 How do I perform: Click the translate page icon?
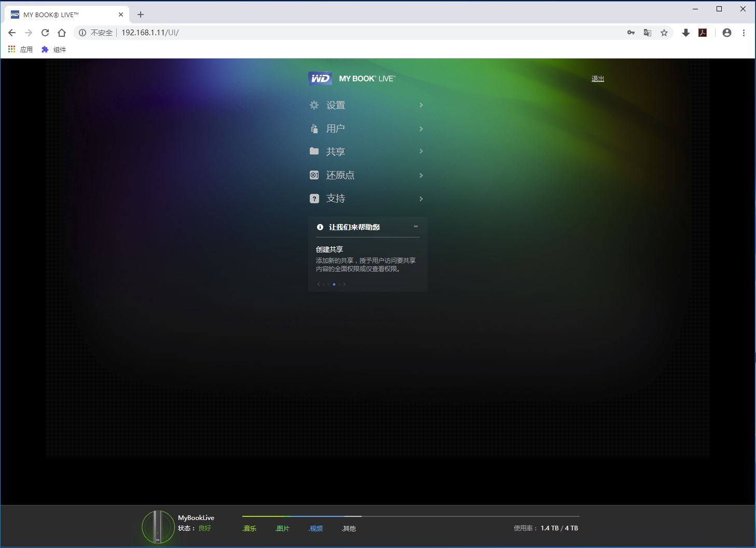[648, 33]
